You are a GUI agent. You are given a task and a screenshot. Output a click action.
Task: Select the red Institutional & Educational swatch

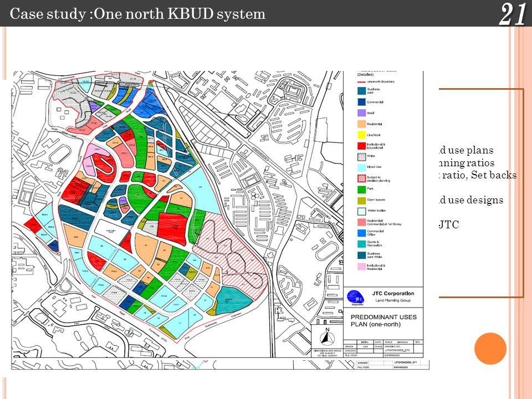pyautogui.click(x=361, y=146)
